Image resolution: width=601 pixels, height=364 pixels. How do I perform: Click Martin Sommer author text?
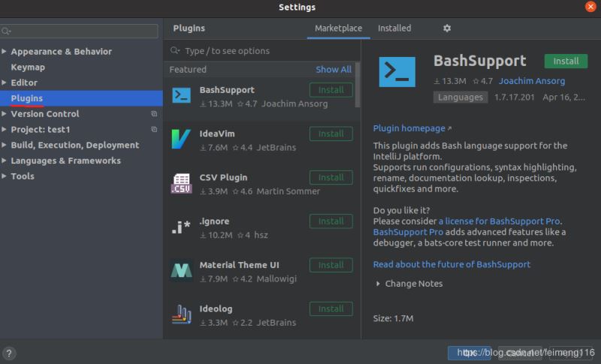point(288,191)
